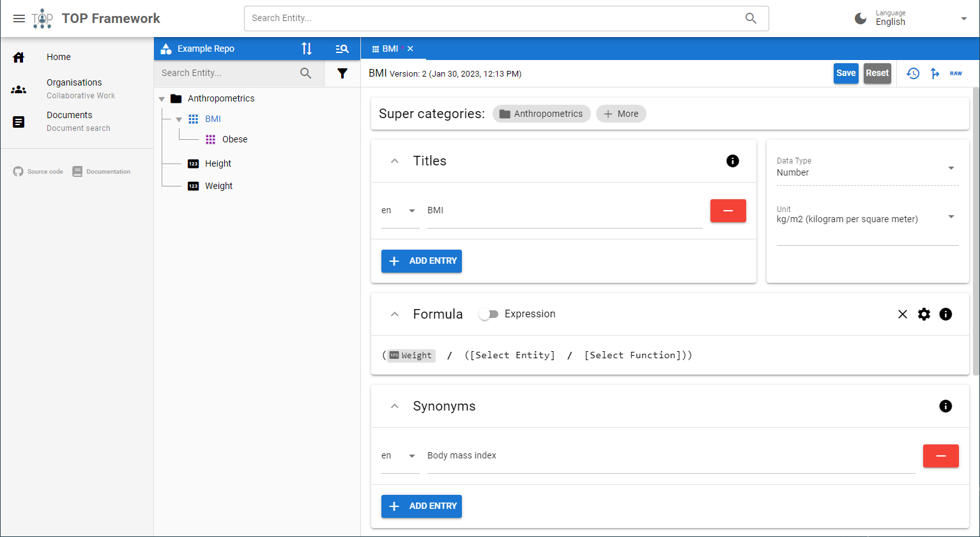The image size is (980, 537).
Task: Open the Data Type dropdown
Action: (868, 168)
